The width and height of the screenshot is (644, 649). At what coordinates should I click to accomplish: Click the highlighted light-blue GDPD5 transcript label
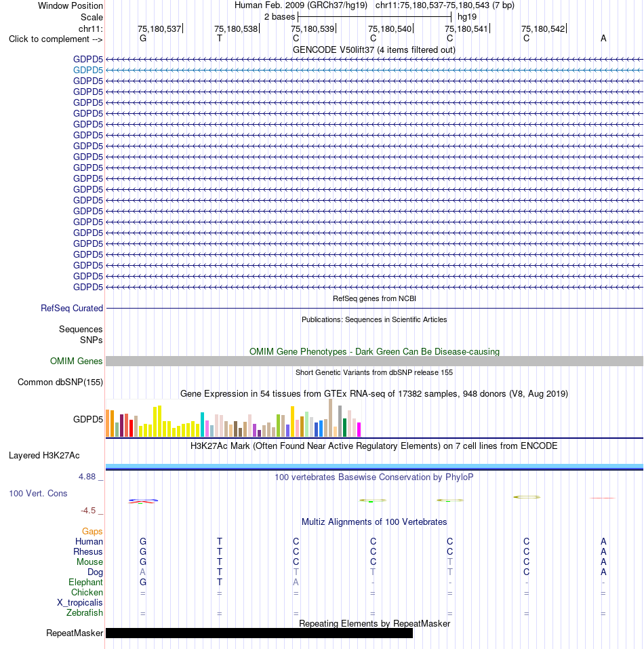click(x=87, y=71)
